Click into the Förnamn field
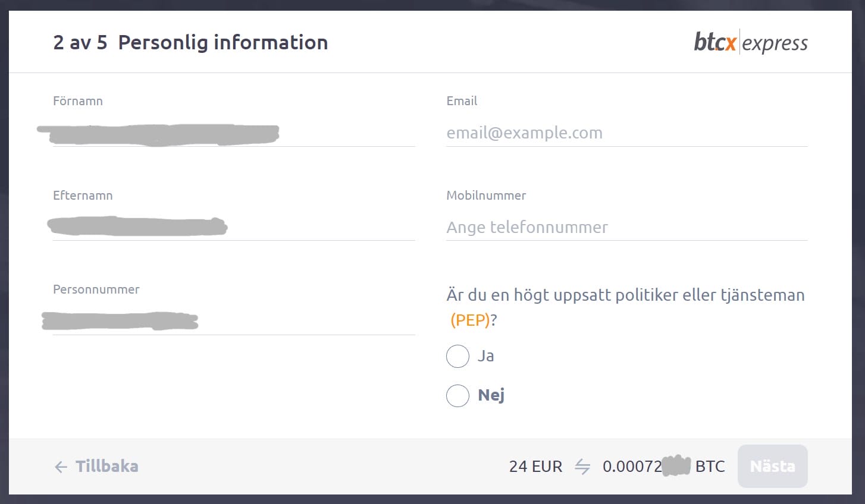This screenshot has height=504, width=865. pyautogui.click(x=234, y=133)
